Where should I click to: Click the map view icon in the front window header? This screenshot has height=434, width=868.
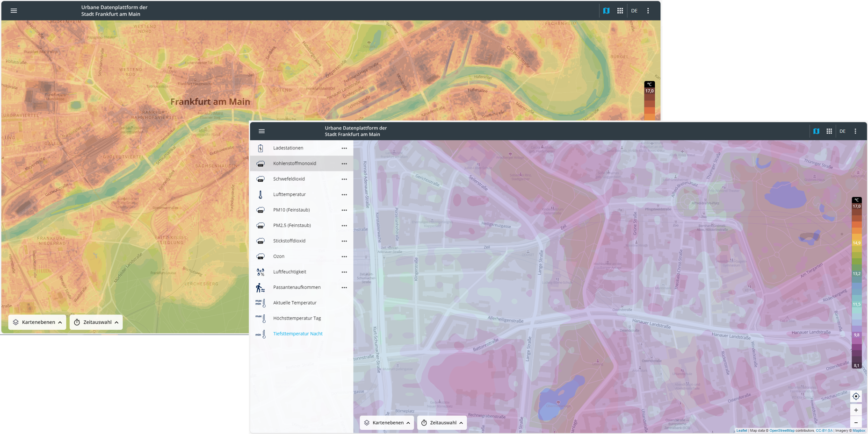pos(816,131)
